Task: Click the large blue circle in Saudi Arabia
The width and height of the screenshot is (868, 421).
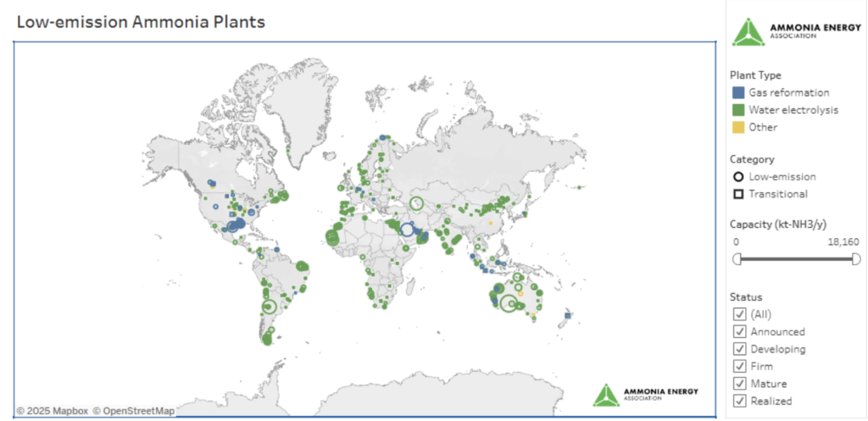Action: (408, 230)
